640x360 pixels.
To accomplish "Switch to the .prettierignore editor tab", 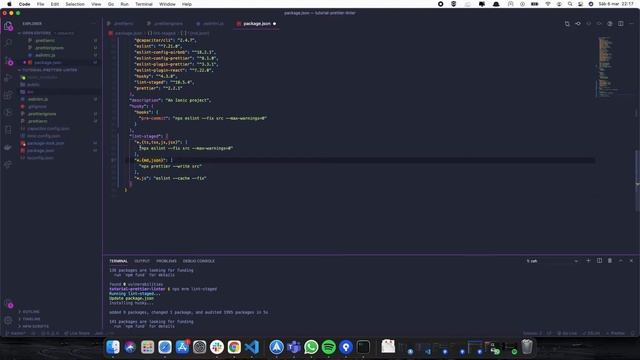I will [165, 24].
